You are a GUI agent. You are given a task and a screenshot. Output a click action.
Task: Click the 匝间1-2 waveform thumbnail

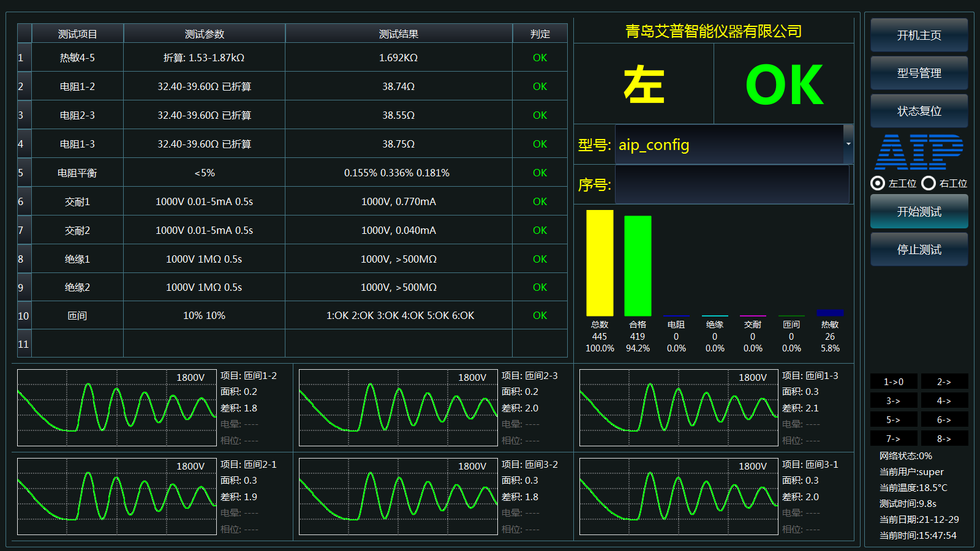(116, 408)
